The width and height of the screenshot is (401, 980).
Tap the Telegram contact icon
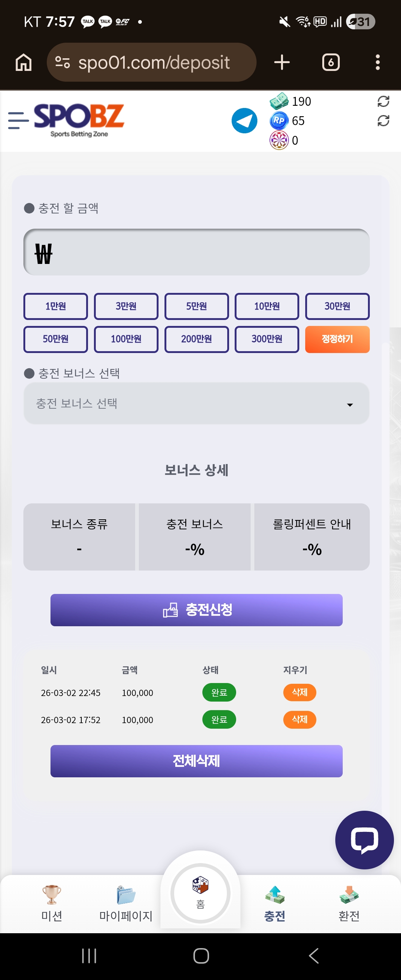pos(244,121)
